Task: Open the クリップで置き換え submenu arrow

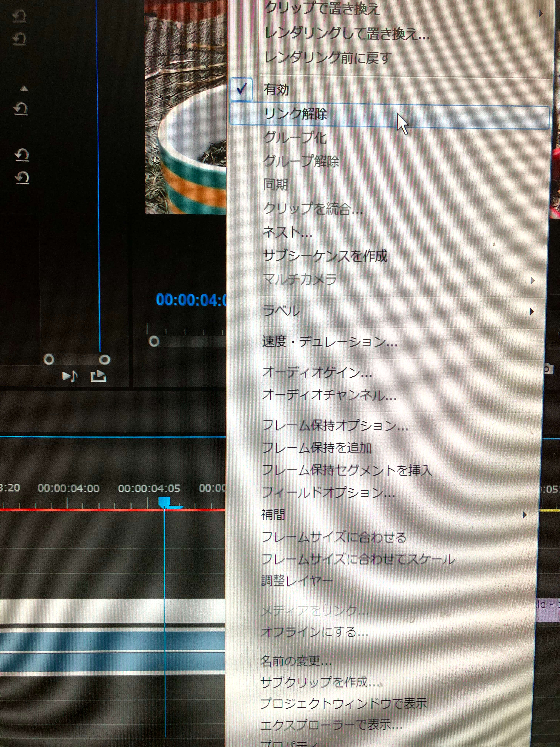Action: click(x=541, y=14)
